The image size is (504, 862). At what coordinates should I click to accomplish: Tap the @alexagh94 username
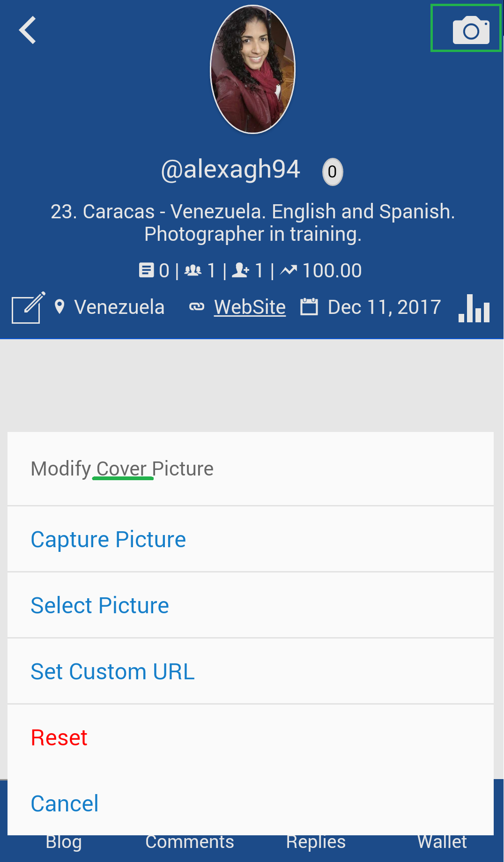(x=230, y=170)
